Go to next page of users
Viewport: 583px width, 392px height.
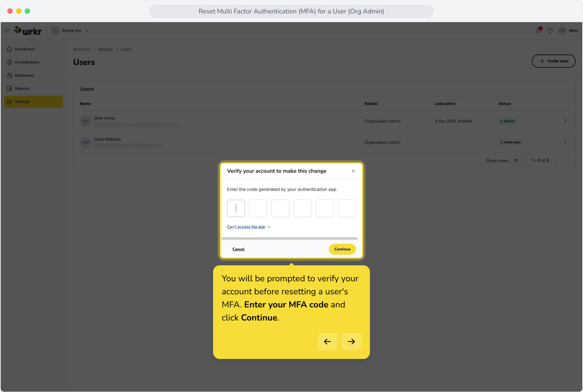click(566, 160)
